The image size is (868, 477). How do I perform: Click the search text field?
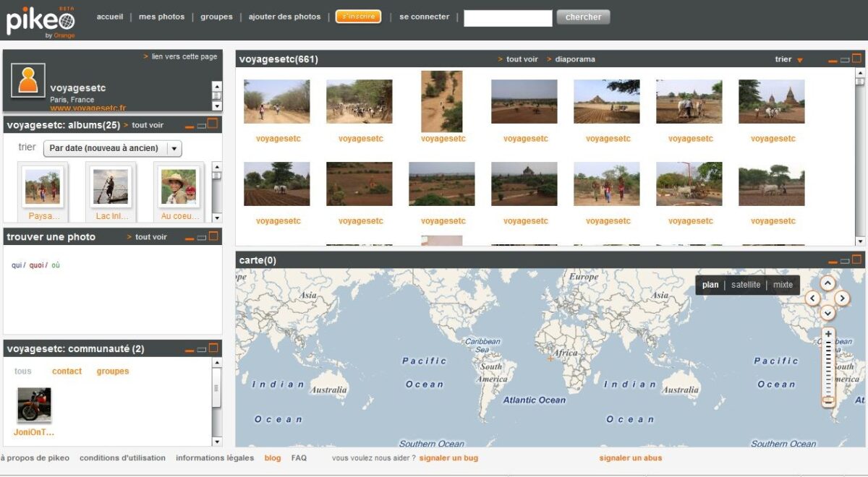pos(508,17)
